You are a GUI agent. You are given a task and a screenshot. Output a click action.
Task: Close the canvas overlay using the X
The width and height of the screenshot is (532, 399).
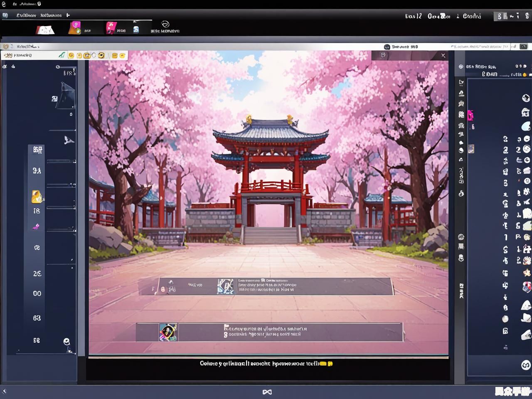(443, 55)
